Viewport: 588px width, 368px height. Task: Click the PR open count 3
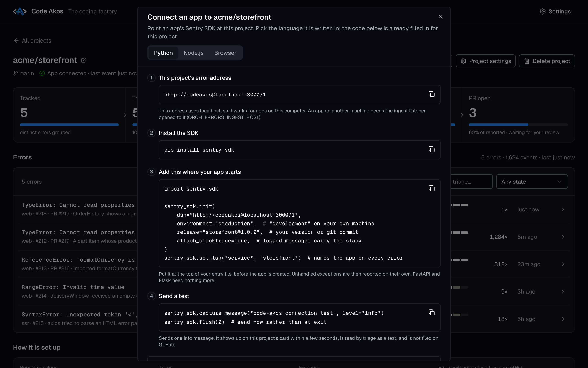473,113
